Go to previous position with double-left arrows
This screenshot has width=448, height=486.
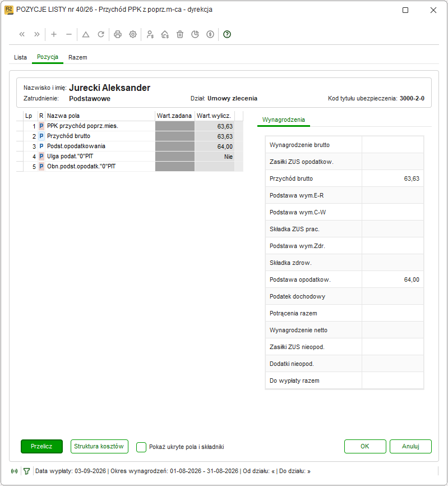pyautogui.click(x=22, y=34)
